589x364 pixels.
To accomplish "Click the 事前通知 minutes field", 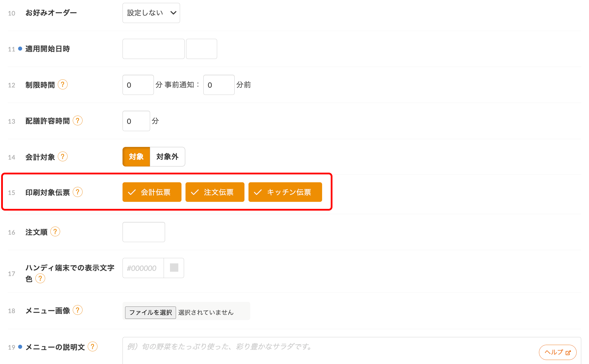I will click(219, 85).
